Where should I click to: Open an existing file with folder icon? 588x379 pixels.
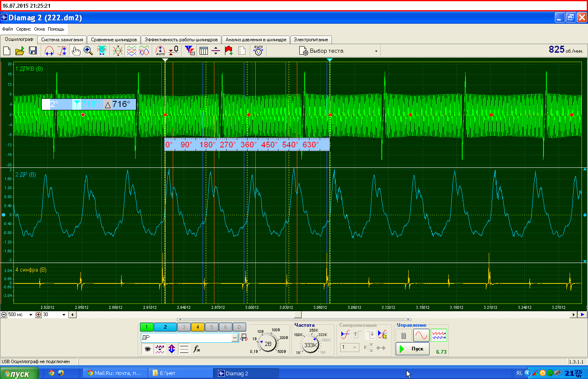pyautogui.click(x=20, y=51)
